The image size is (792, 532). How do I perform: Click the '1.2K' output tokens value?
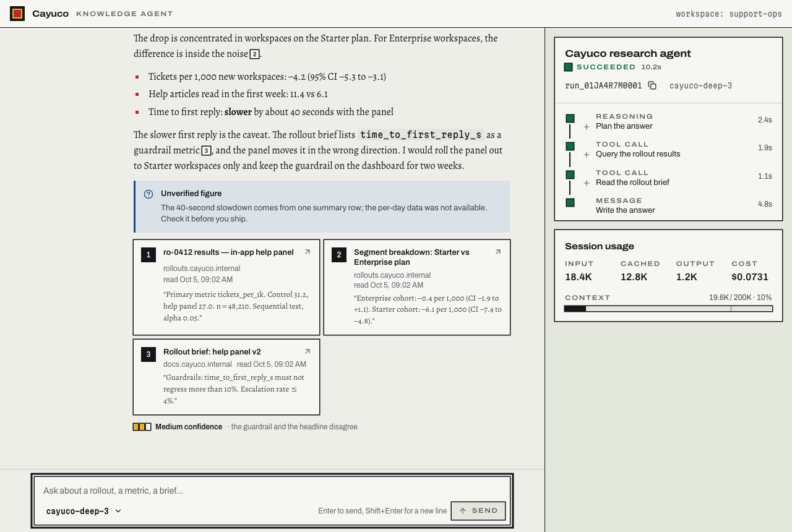pyautogui.click(x=687, y=277)
